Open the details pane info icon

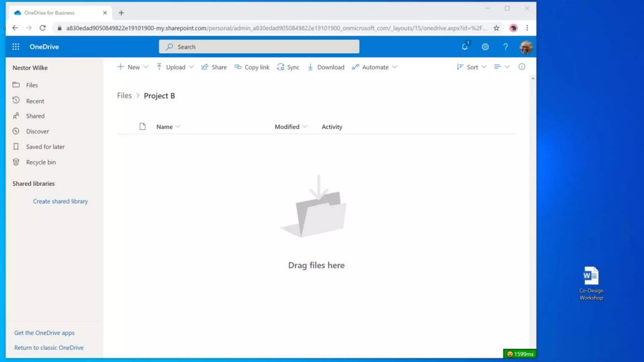[522, 67]
